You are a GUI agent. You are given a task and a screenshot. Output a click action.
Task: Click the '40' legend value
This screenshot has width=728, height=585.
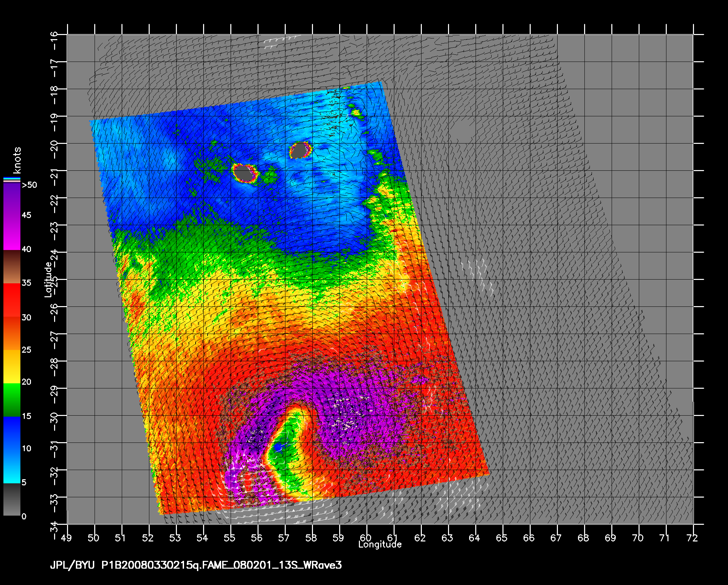tap(27, 249)
